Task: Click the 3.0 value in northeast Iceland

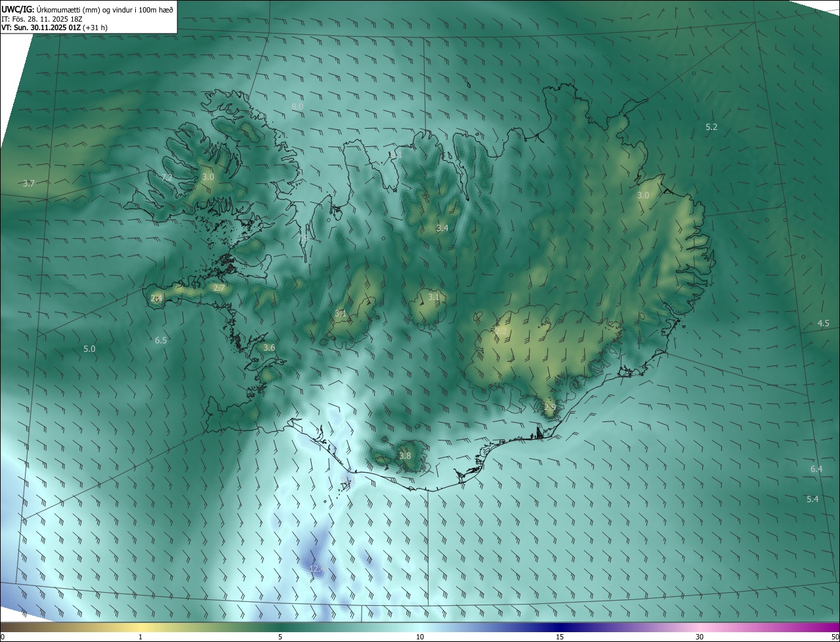Action: (x=643, y=196)
